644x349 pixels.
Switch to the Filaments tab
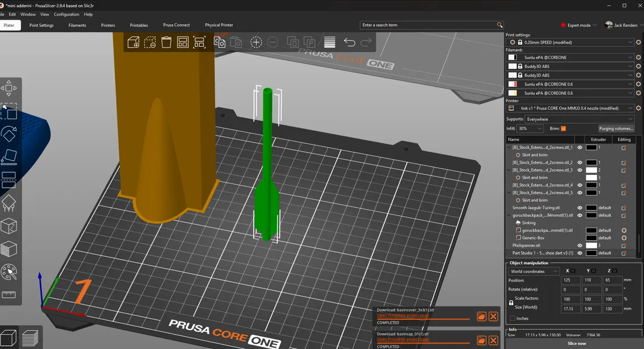coord(77,25)
